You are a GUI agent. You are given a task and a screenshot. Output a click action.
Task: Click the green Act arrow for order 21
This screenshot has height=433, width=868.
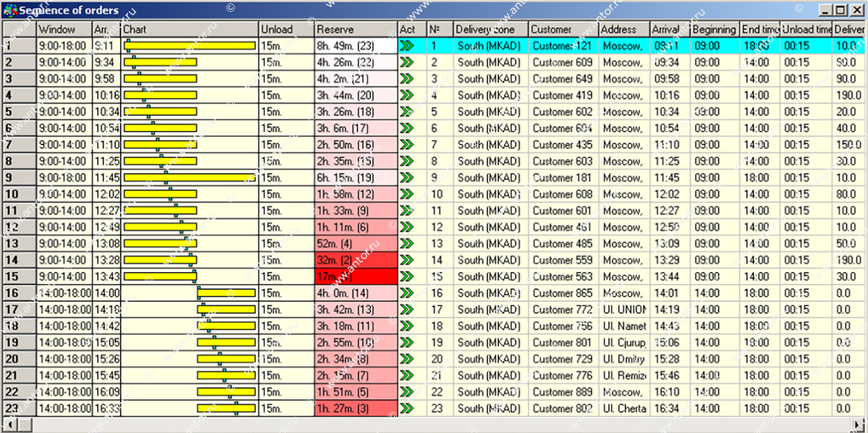coord(407,375)
